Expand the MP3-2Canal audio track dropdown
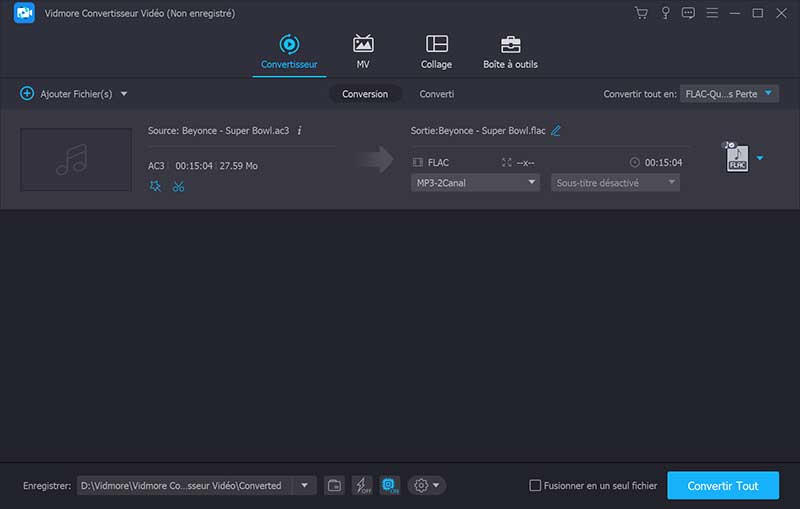800x509 pixels. click(x=475, y=183)
